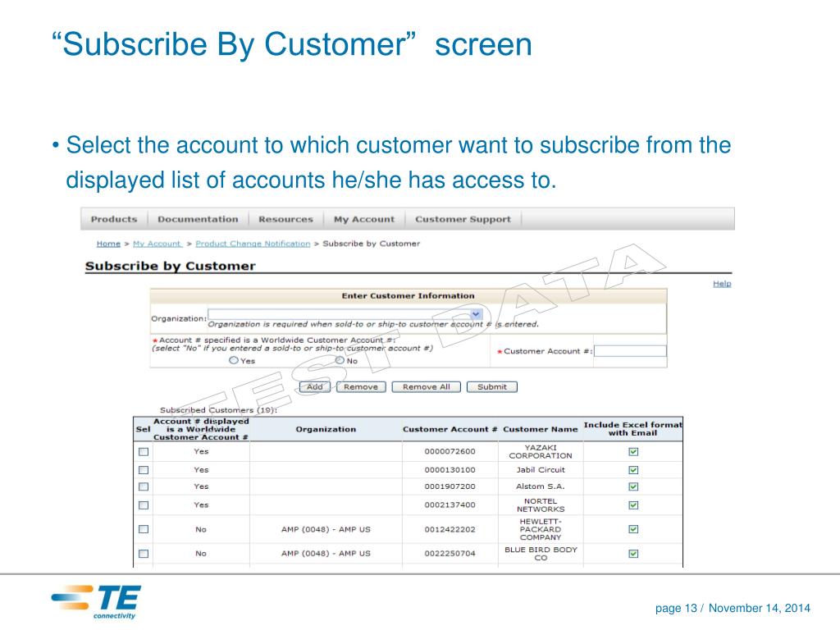The image size is (840, 630).
Task: Click account number 0000130100
Action: pyautogui.click(x=450, y=470)
